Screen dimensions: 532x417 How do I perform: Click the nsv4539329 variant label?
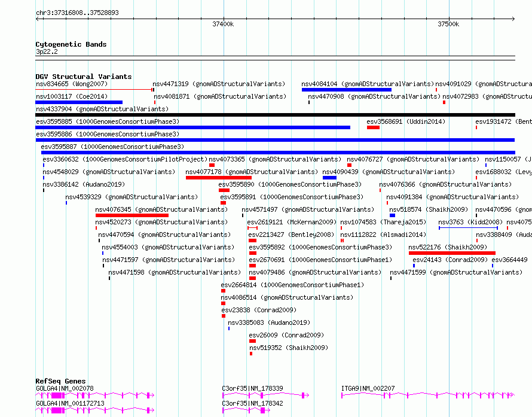[x=132, y=197]
